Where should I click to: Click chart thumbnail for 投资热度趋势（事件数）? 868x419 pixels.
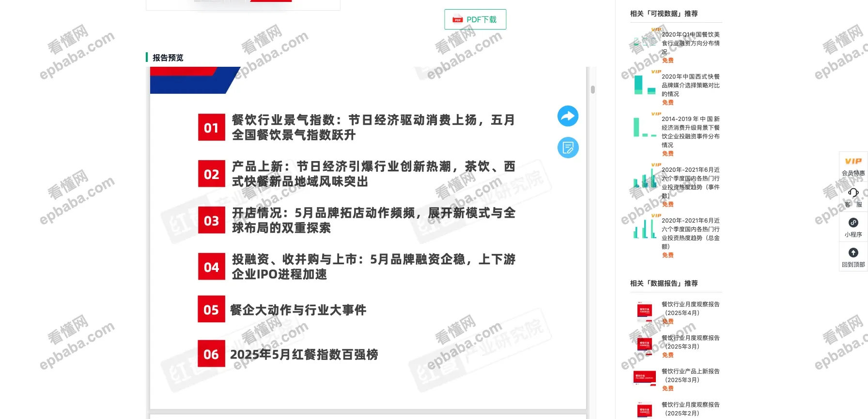(x=645, y=177)
